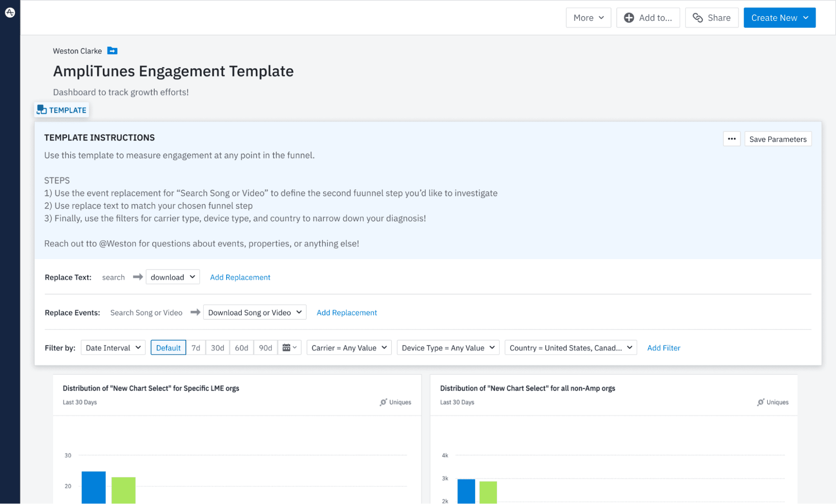The height and width of the screenshot is (504, 836).
Task: Click the Amplitude logo icon
Action: point(10,13)
